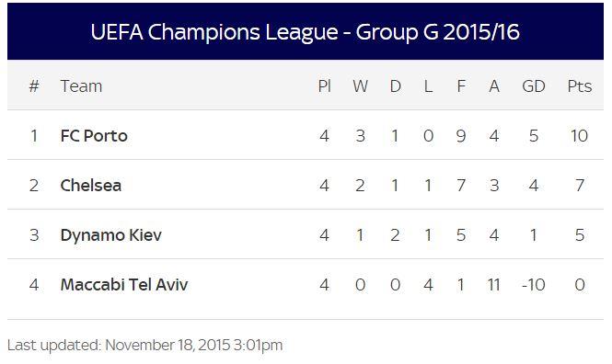Click the Pl column header
Image resolution: width=612 pixels, height=364 pixels.
pyautogui.click(x=324, y=86)
